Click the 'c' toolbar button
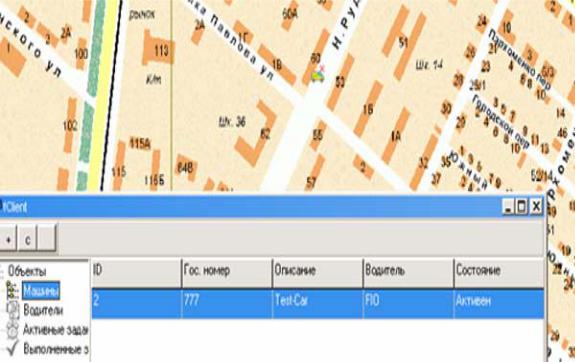Image resolution: width=575 pixels, height=362 pixels. pyautogui.click(x=28, y=238)
